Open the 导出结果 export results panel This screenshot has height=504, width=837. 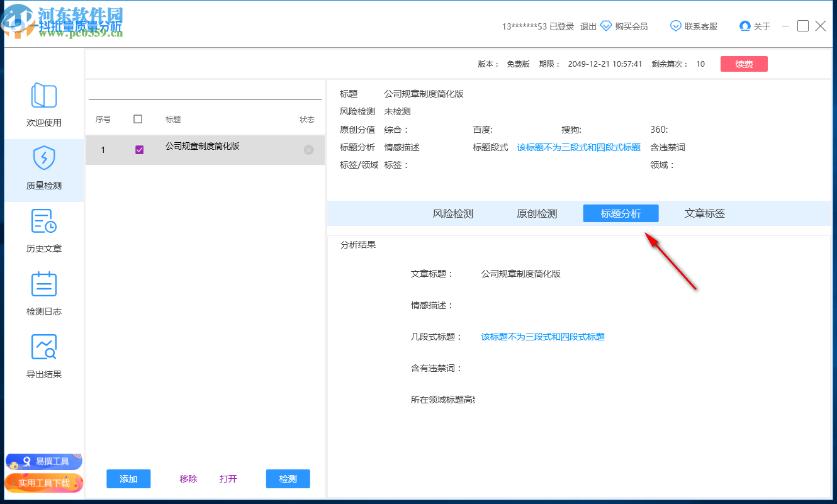43,356
